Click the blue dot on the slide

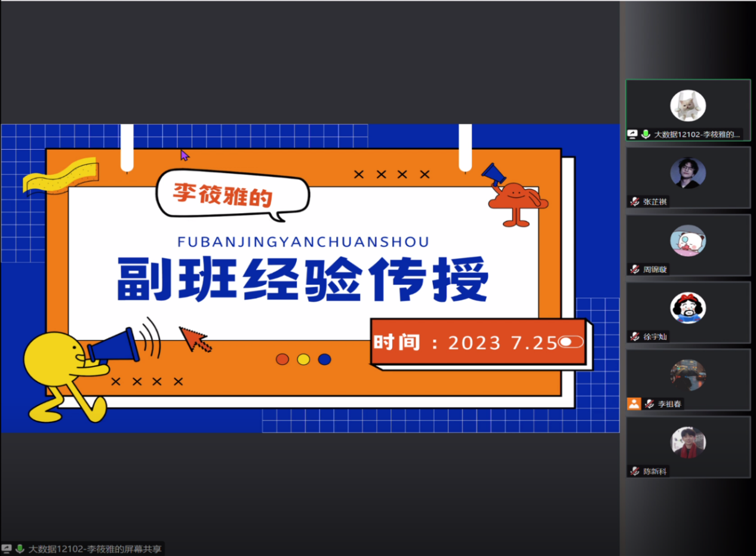point(324,359)
